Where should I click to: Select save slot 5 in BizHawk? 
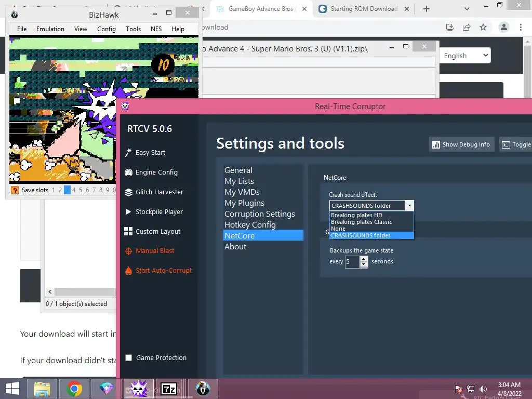pyautogui.click(x=81, y=190)
